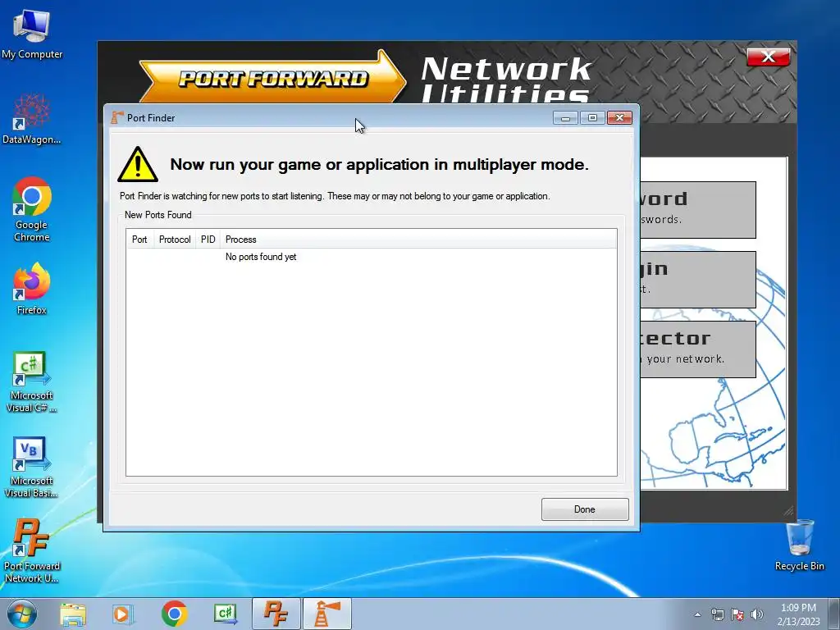Click the yellow warning triangle icon
This screenshot has width=840, height=630.
coord(138,164)
